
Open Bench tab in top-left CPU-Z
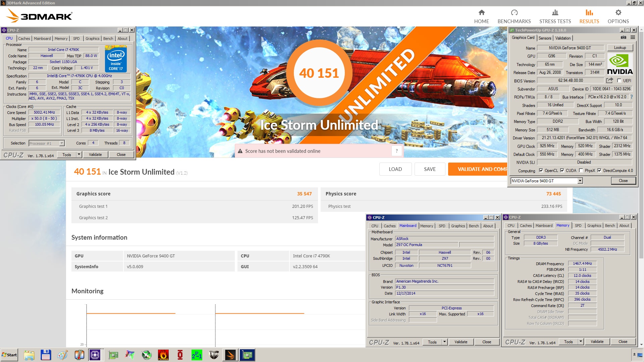pyautogui.click(x=108, y=39)
